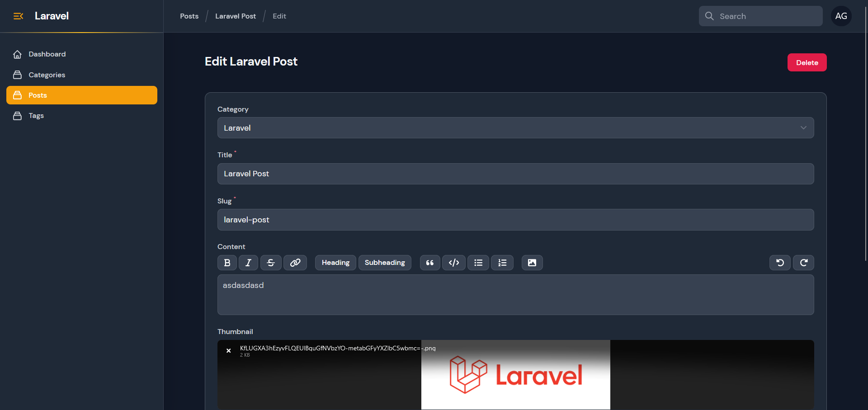The height and width of the screenshot is (410, 868).
Task: Click the Posts sidebar icon
Action: click(17, 95)
